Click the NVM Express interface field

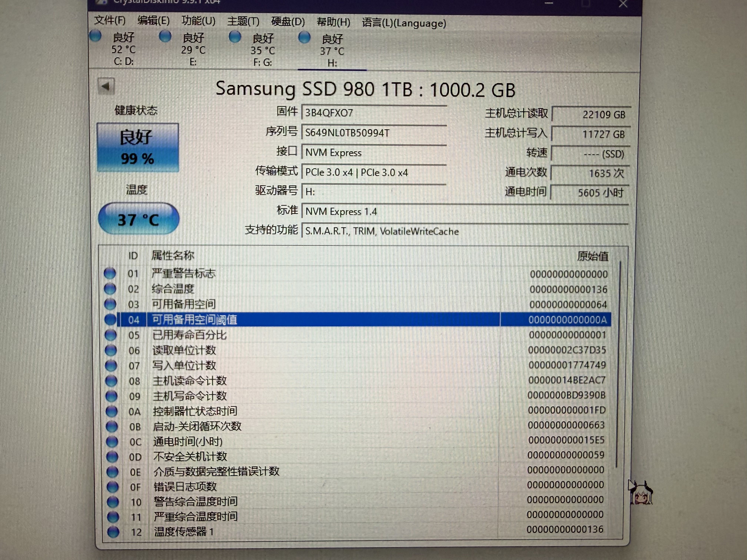[x=374, y=153]
